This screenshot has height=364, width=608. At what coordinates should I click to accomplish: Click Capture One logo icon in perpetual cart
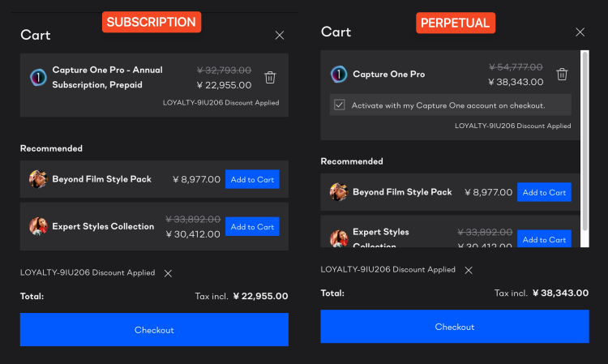(x=339, y=74)
